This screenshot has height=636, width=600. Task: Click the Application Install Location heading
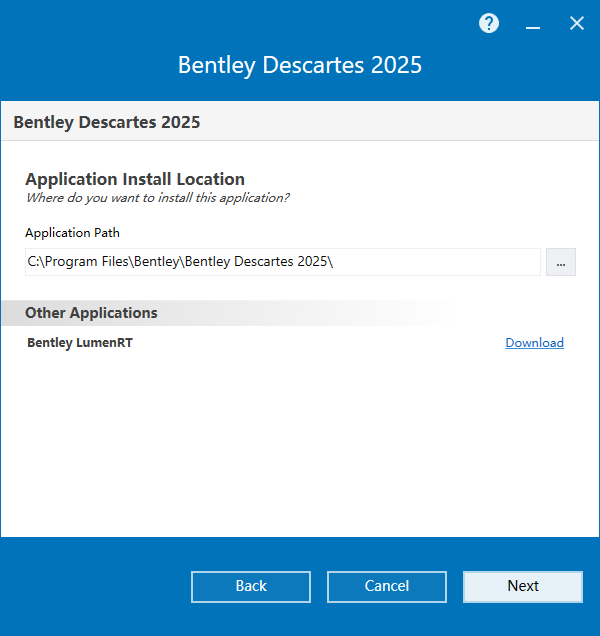[135, 179]
